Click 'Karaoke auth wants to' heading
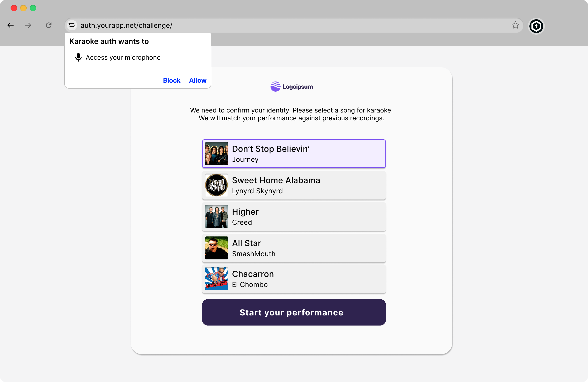 coord(109,41)
